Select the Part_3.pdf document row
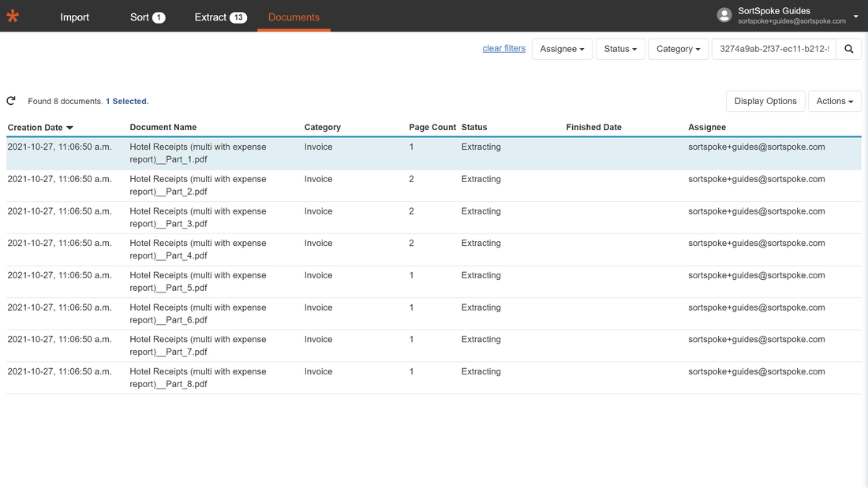The width and height of the screenshot is (868, 488). 434,218
